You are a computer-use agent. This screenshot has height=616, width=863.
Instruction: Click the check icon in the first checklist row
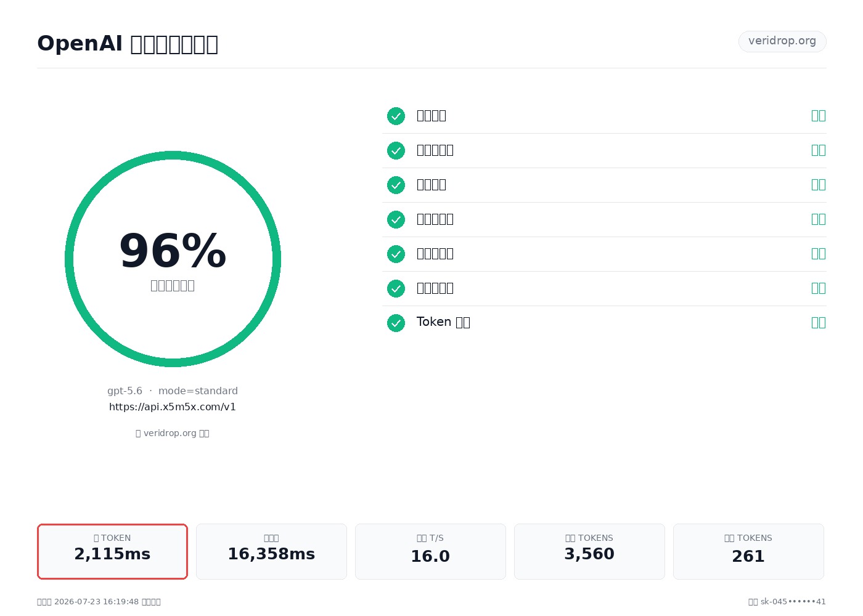[x=396, y=116]
